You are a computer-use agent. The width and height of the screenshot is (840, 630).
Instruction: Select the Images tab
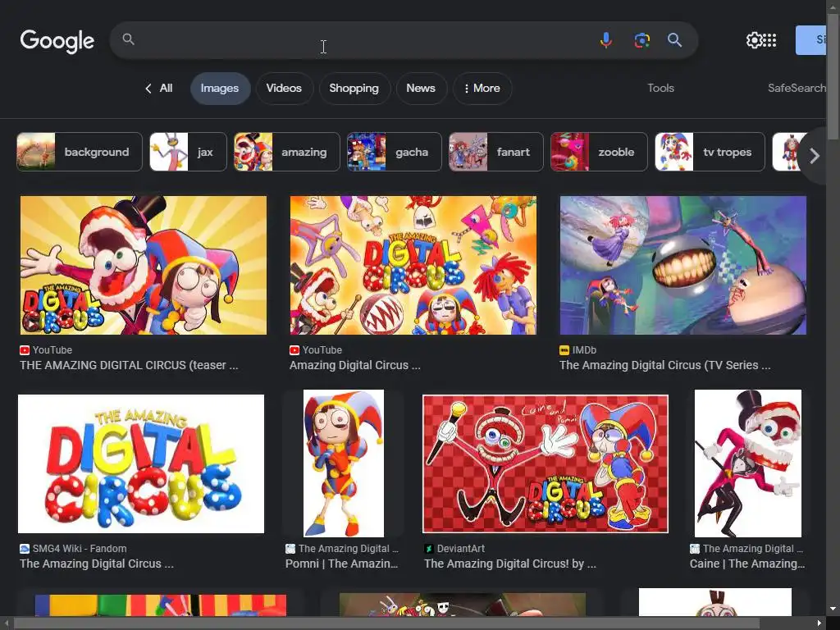tap(220, 89)
